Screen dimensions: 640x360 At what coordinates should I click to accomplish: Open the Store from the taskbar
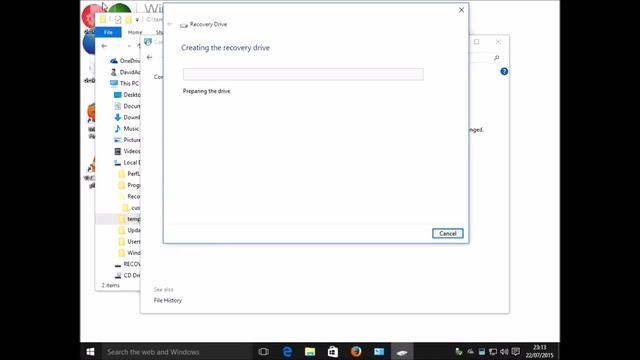[x=333, y=351]
